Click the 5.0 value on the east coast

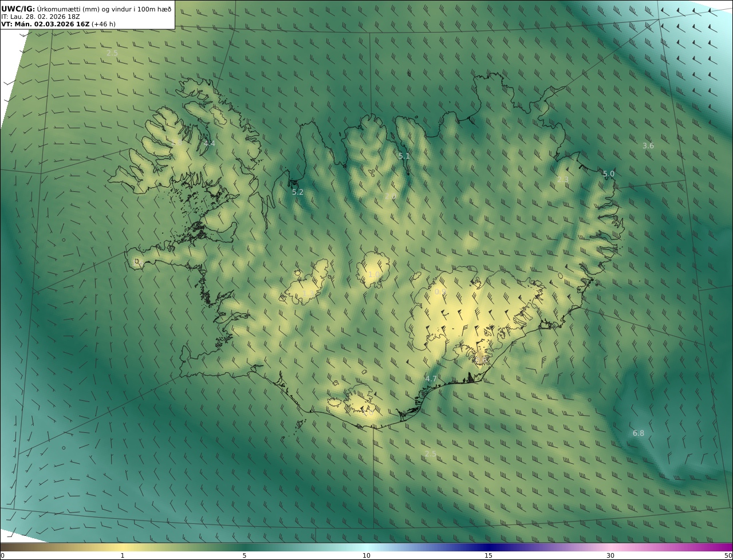(609, 173)
